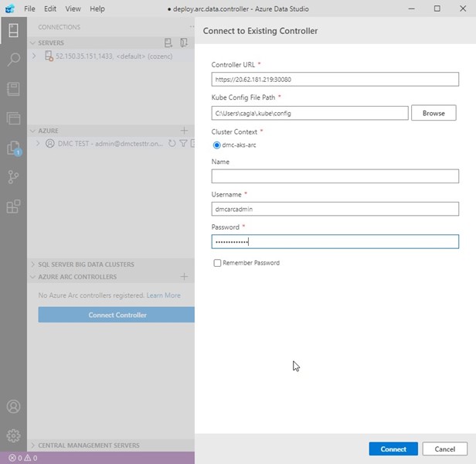This screenshot has height=464, width=476.
Task: Open the File menu
Action: pyautogui.click(x=29, y=9)
